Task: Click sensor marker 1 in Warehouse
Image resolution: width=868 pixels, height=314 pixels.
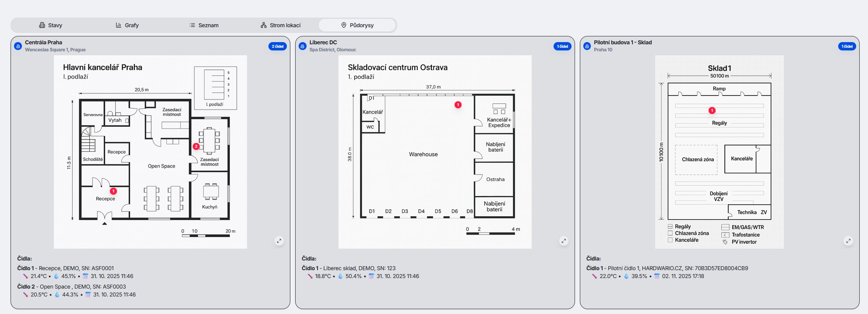Action: [458, 105]
